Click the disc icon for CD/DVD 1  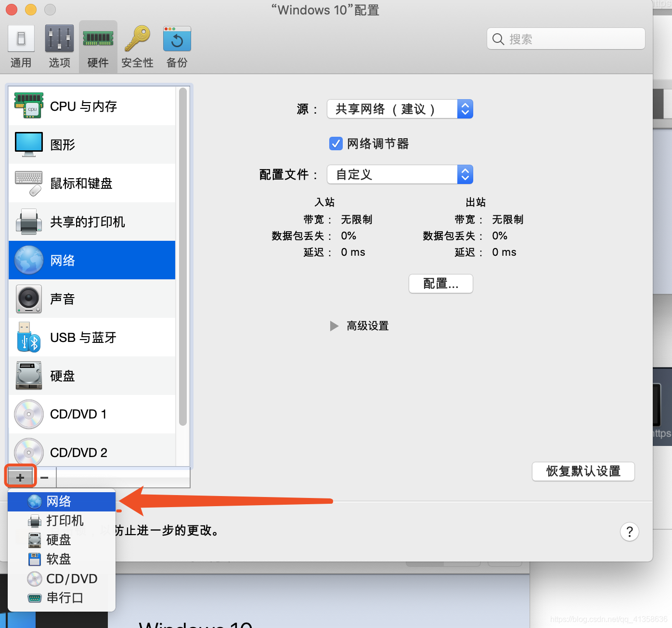pos(29,414)
